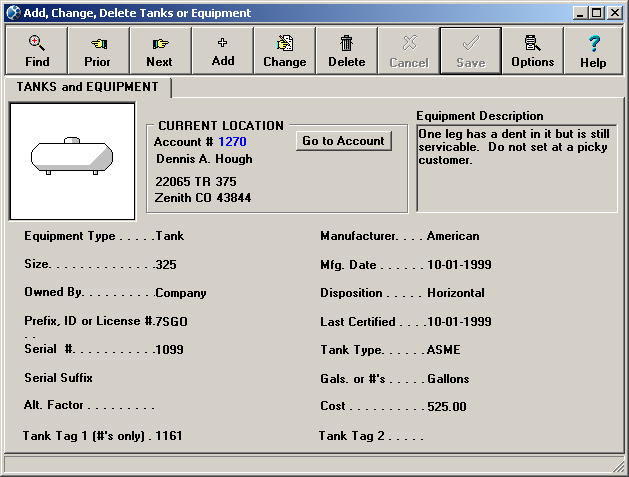Click account number 1270 link
The height and width of the screenshot is (477, 629).
(232, 142)
